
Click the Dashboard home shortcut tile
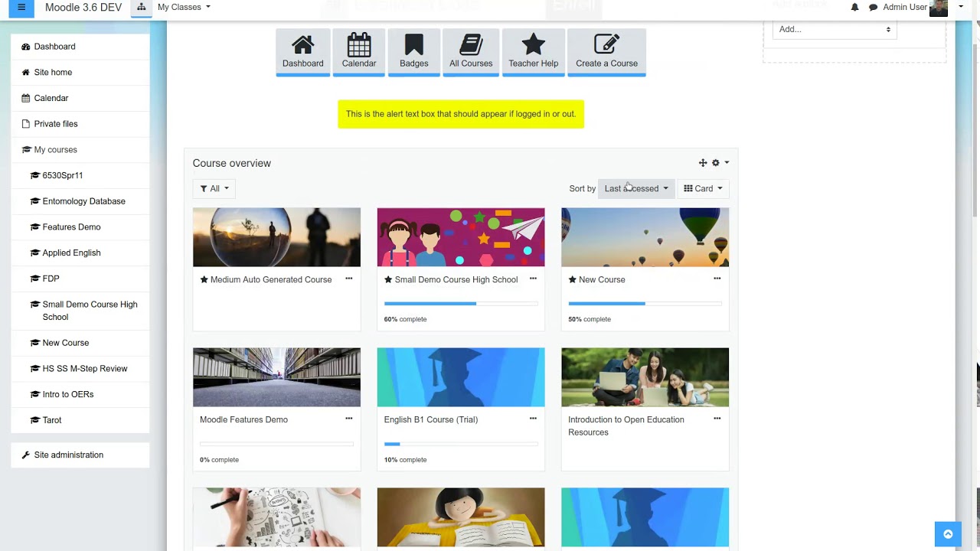303,52
